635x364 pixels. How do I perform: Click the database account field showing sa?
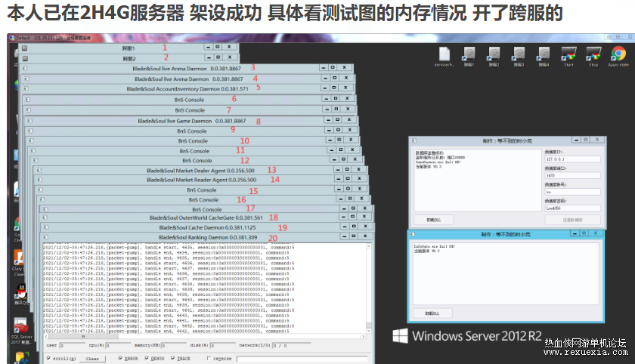[x=573, y=192]
